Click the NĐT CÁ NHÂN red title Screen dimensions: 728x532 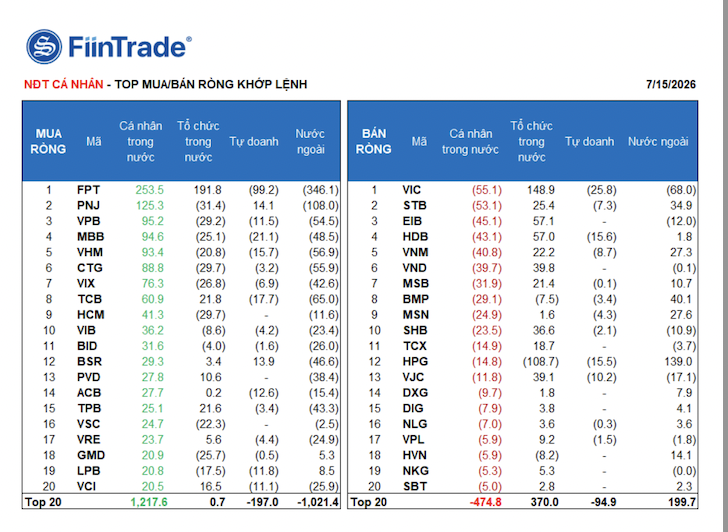64,84
